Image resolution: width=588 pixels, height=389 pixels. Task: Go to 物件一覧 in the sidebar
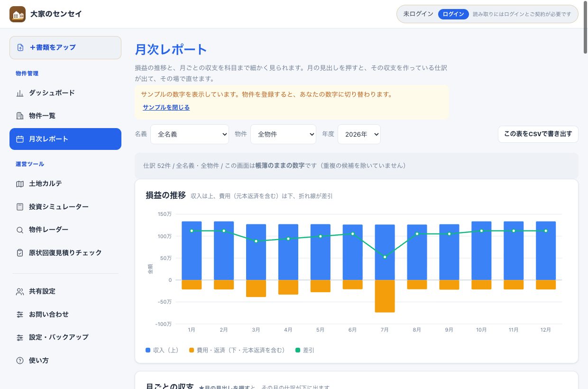click(65, 116)
